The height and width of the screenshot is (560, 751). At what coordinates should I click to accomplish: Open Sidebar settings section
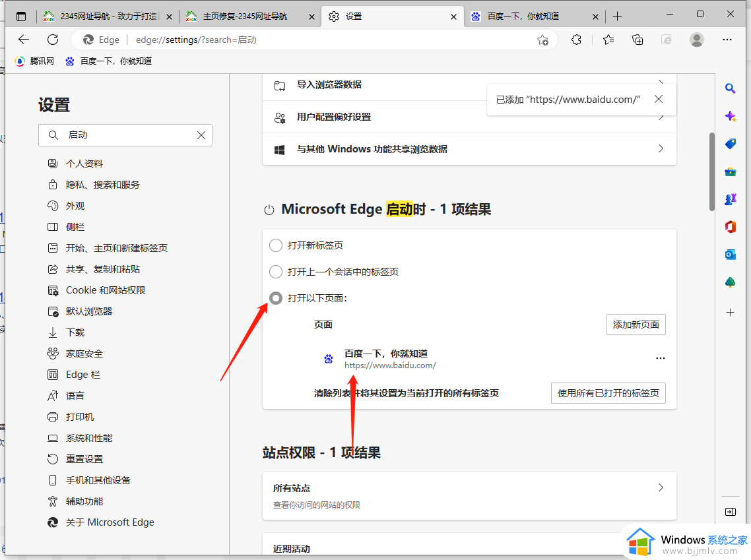66,227
